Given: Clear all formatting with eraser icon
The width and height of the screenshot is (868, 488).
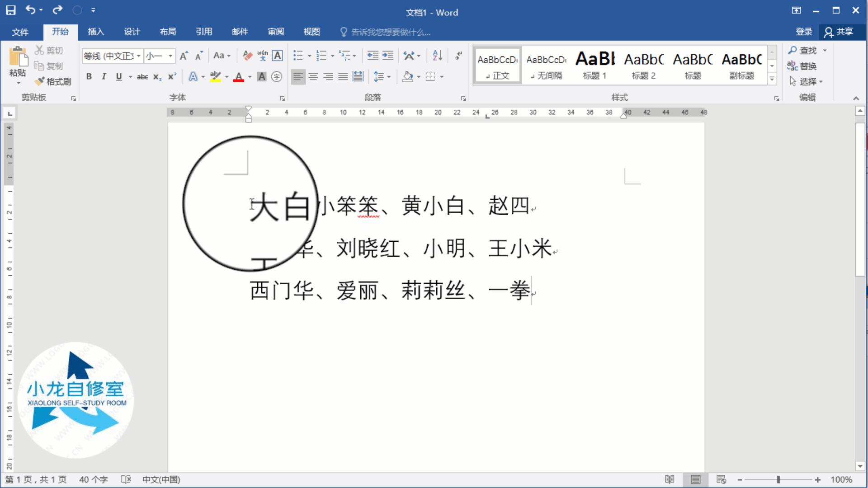Looking at the screenshot, I should click(x=247, y=55).
